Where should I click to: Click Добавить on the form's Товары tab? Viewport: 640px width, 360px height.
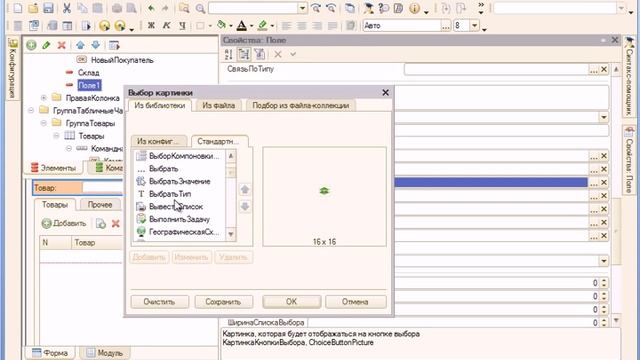click(64, 223)
